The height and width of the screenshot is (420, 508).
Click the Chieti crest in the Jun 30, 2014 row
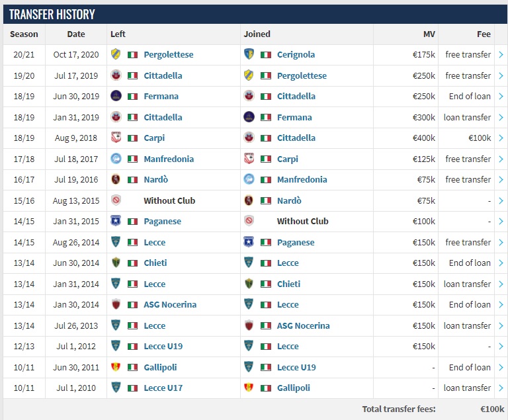pyautogui.click(x=116, y=263)
